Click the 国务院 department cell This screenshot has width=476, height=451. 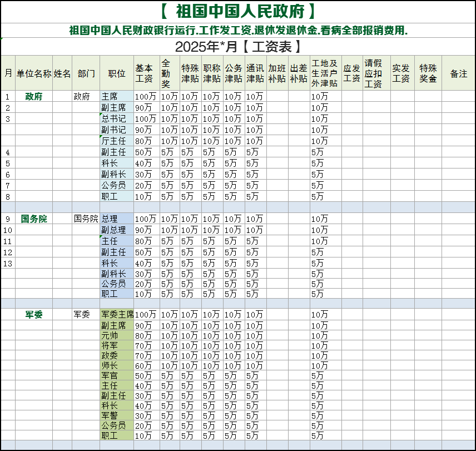tap(86, 219)
